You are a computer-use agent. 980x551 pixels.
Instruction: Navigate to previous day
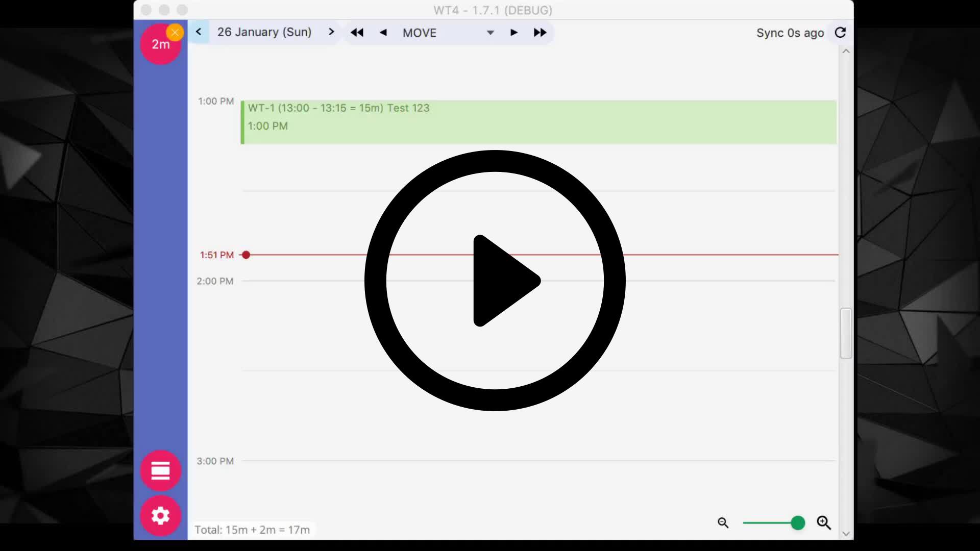[199, 32]
